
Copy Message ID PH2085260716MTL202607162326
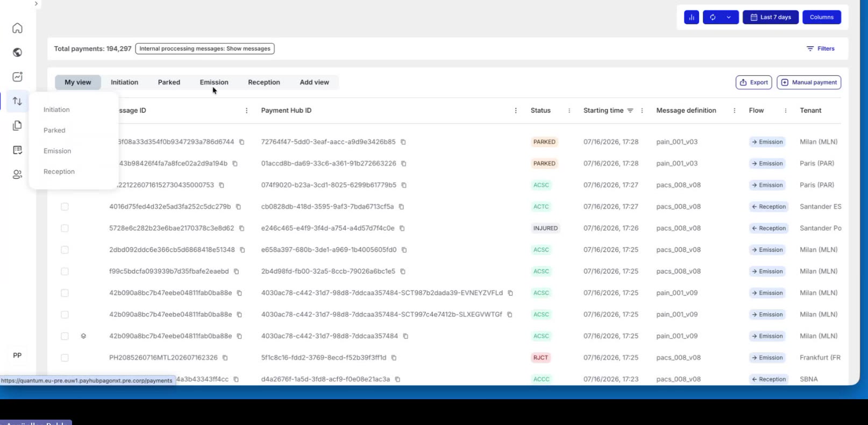225,358
